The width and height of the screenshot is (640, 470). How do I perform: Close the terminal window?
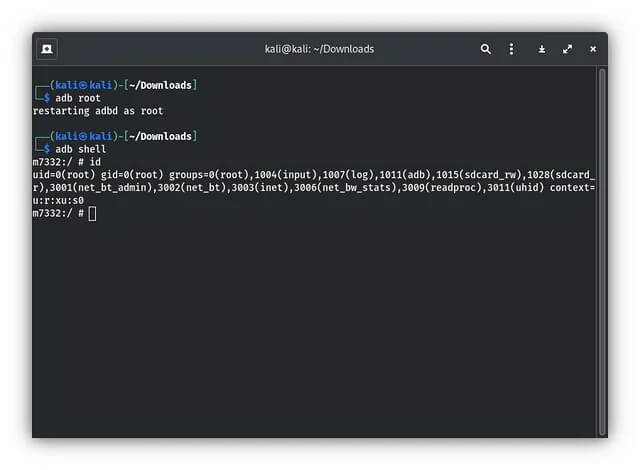click(x=593, y=48)
